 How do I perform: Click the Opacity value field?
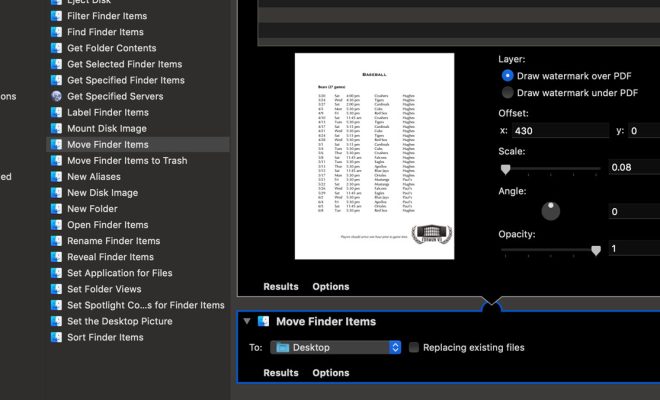point(634,248)
